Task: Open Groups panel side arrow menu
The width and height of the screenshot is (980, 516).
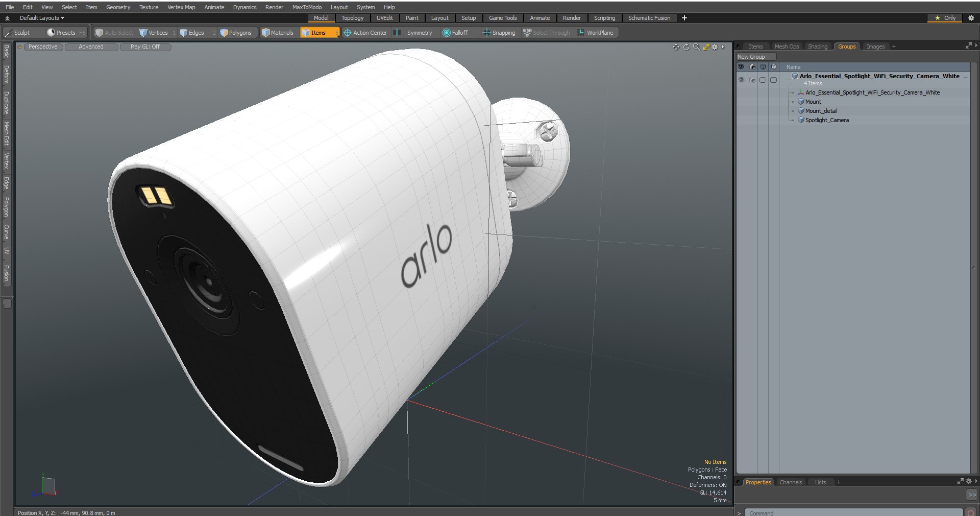Action: tap(976, 46)
